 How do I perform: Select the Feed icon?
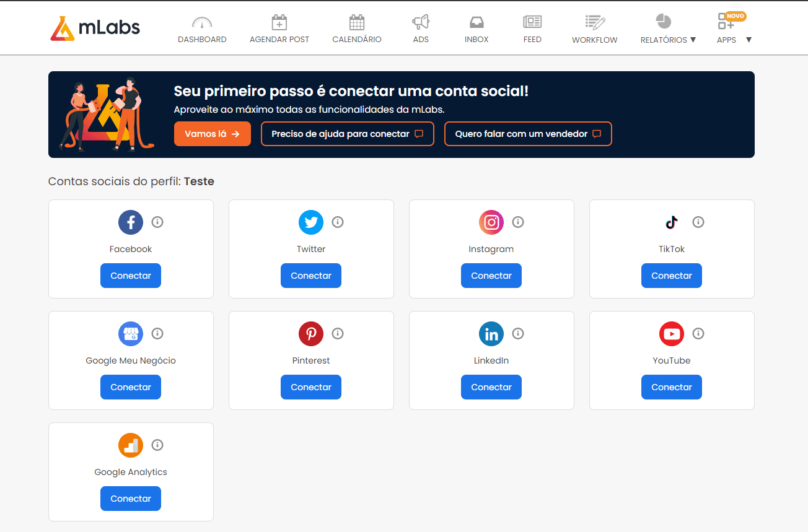point(532,22)
